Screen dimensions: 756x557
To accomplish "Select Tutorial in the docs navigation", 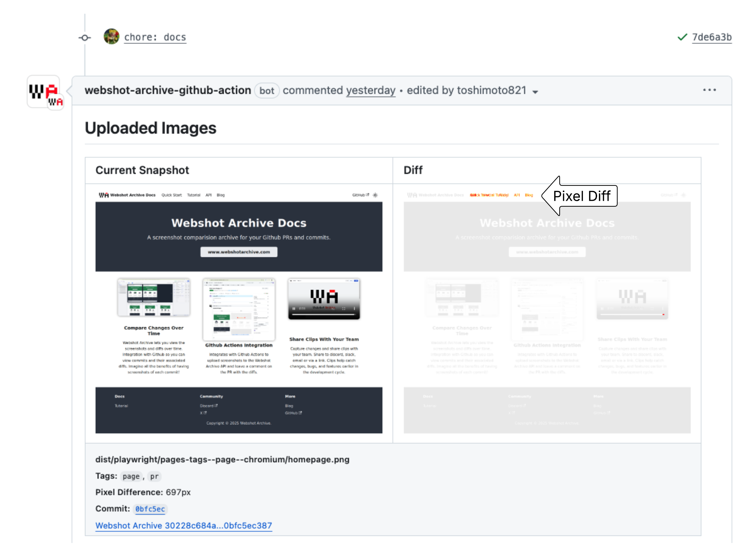I will coord(194,195).
